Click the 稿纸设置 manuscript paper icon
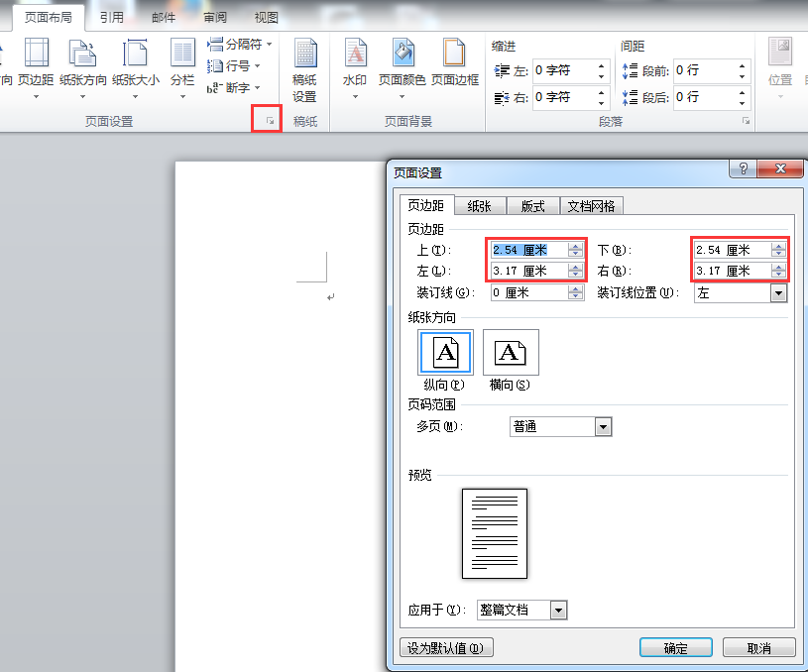808x672 pixels. [304, 70]
